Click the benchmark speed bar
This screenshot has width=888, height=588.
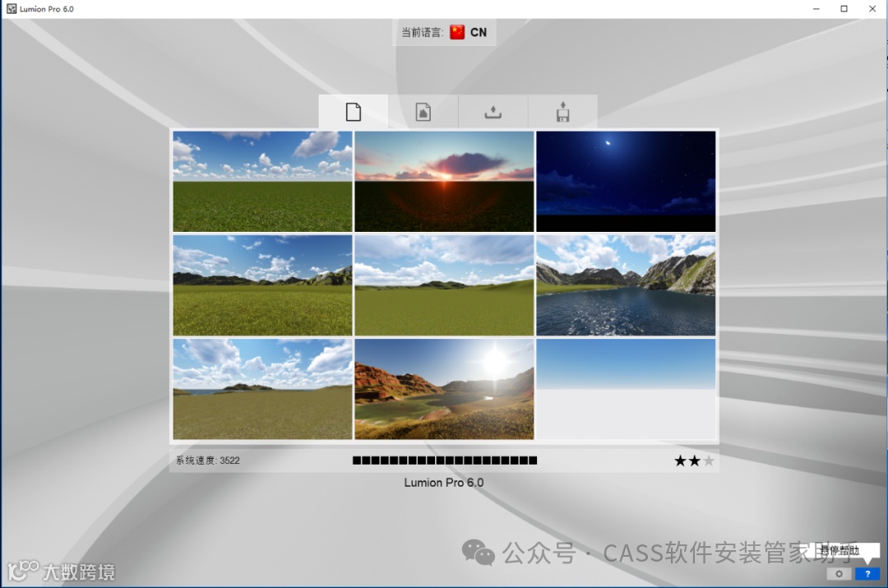coord(445,461)
